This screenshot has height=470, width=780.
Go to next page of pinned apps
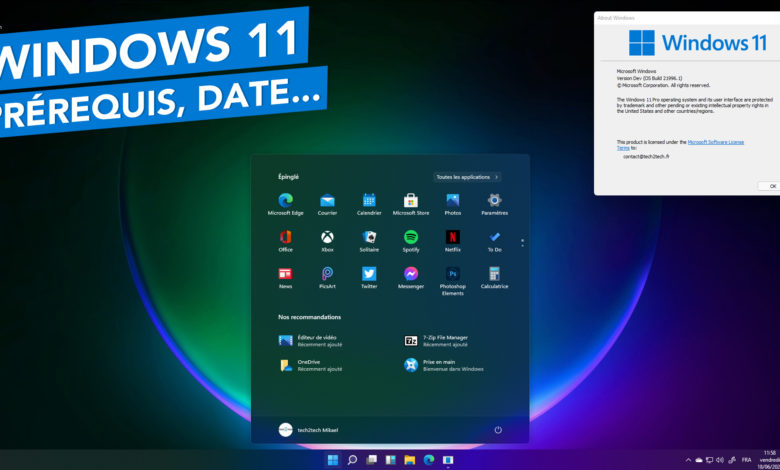click(522, 245)
